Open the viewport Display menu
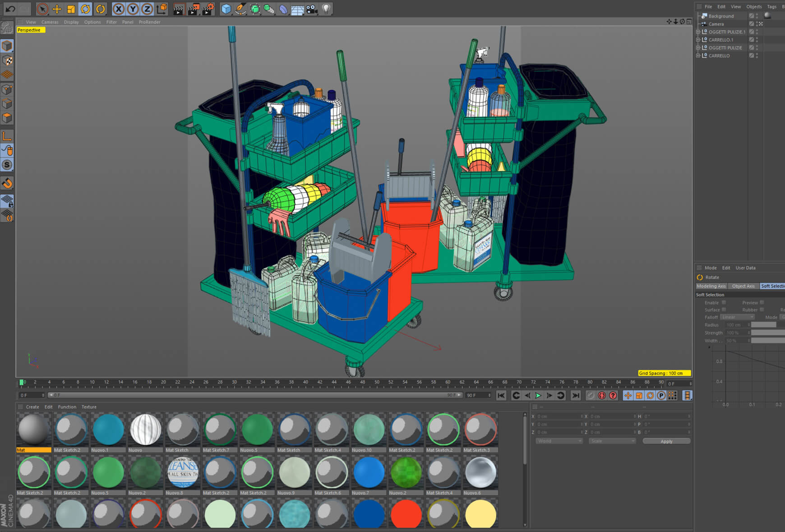This screenshot has width=785, height=532. coord(71,22)
